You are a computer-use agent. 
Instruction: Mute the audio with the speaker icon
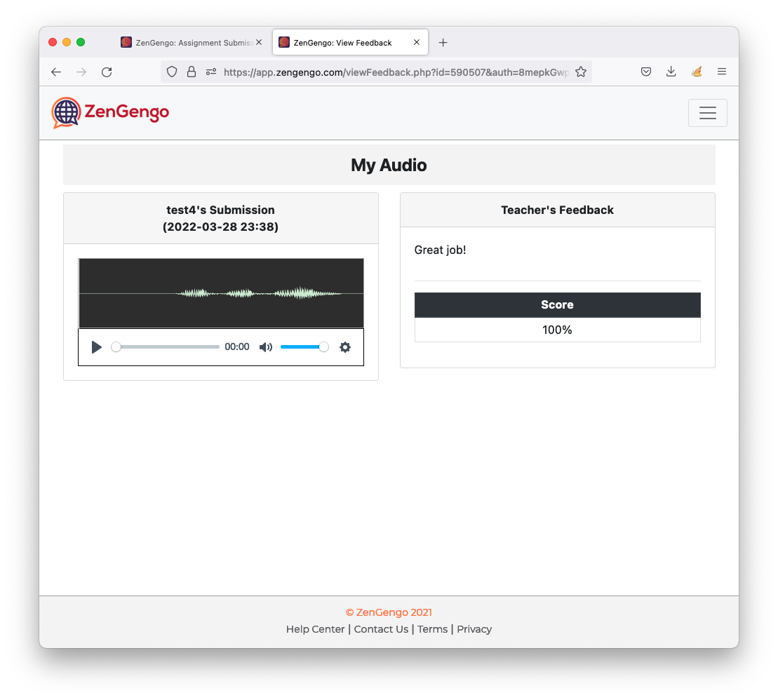click(x=266, y=347)
